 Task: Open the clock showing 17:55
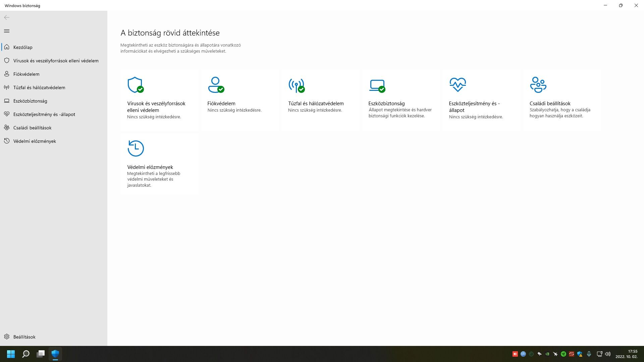tap(627, 354)
